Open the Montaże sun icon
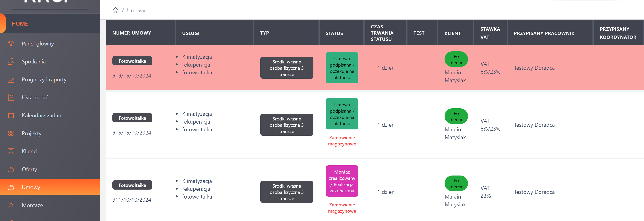Screen dimensions: 644x221 click(x=11, y=205)
